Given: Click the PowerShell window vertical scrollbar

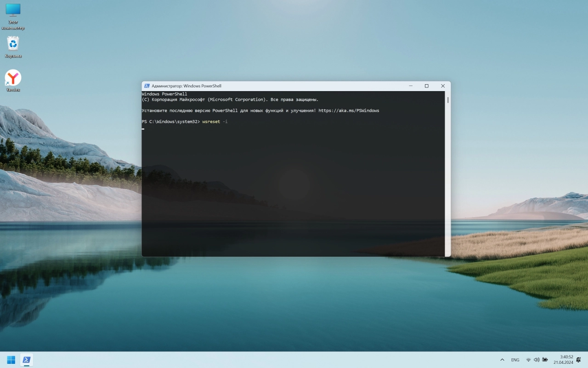Looking at the screenshot, I should [447, 173].
